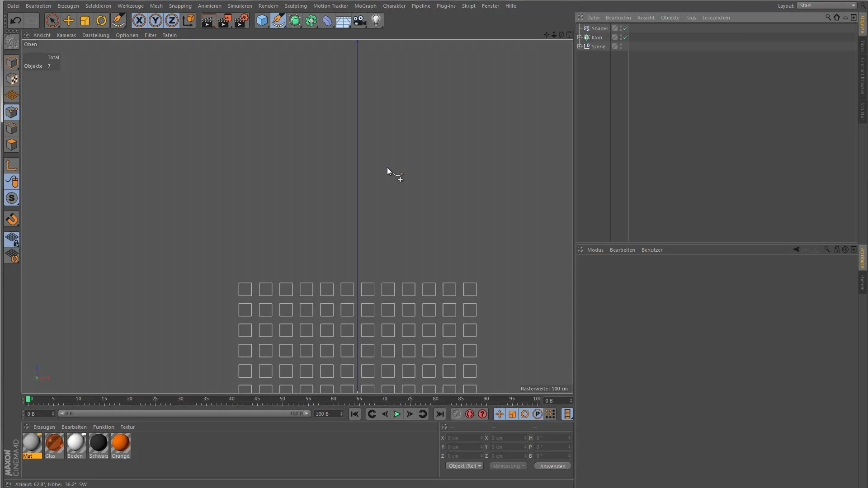Click the coordinate system axis cube icon

188,20
